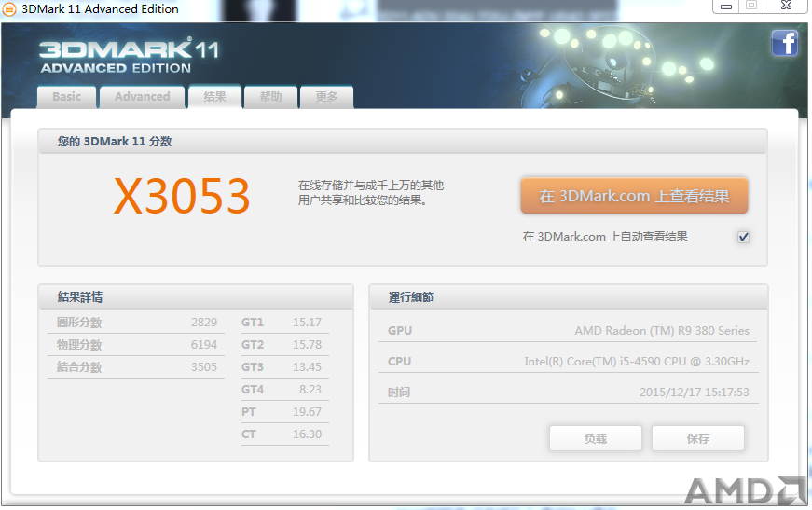The width and height of the screenshot is (812, 510).
Task: Click the CPU name Intel Core i5-4590
Action: click(637, 362)
